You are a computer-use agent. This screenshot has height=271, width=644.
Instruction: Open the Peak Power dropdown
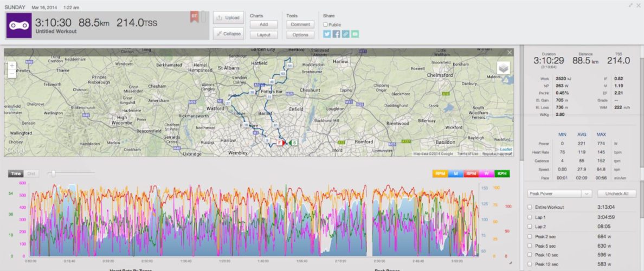pos(559,193)
